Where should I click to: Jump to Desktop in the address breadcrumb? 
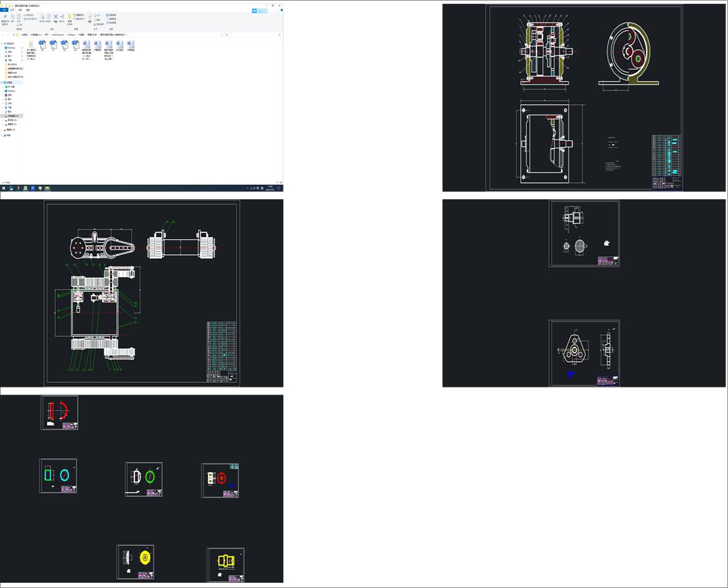(71, 35)
